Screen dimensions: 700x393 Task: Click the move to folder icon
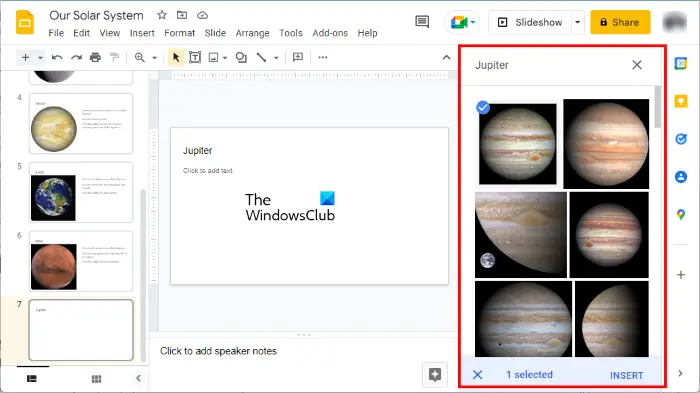tap(182, 15)
